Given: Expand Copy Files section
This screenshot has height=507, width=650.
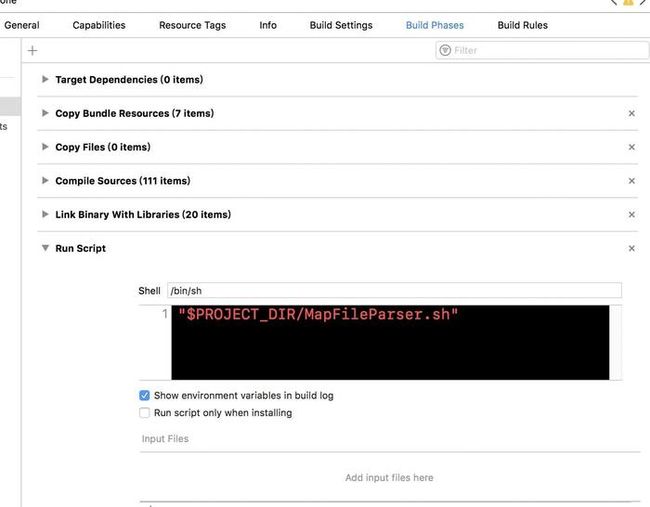Looking at the screenshot, I should click(x=45, y=146).
